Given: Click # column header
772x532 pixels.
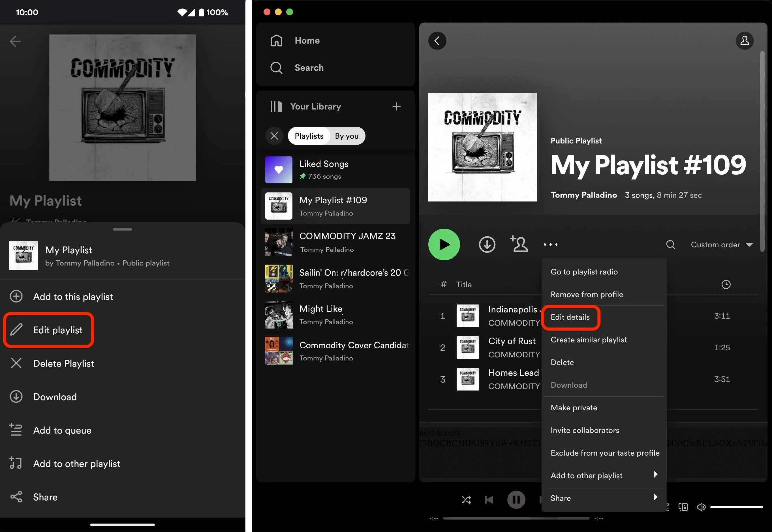Looking at the screenshot, I should pyautogui.click(x=443, y=284).
